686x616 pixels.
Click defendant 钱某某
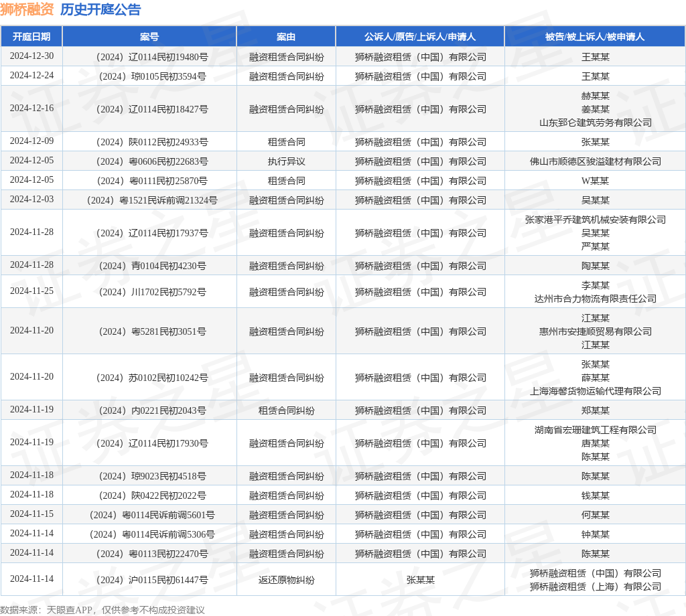click(x=596, y=495)
